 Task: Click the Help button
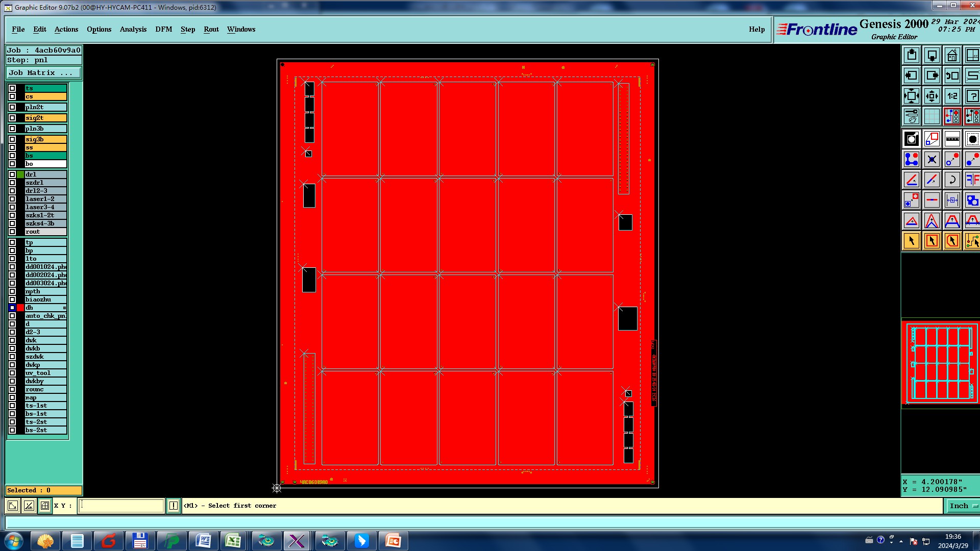point(756,29)
